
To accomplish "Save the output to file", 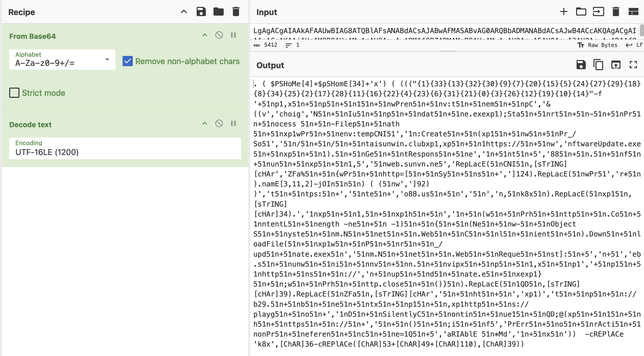I will [581, 65].
